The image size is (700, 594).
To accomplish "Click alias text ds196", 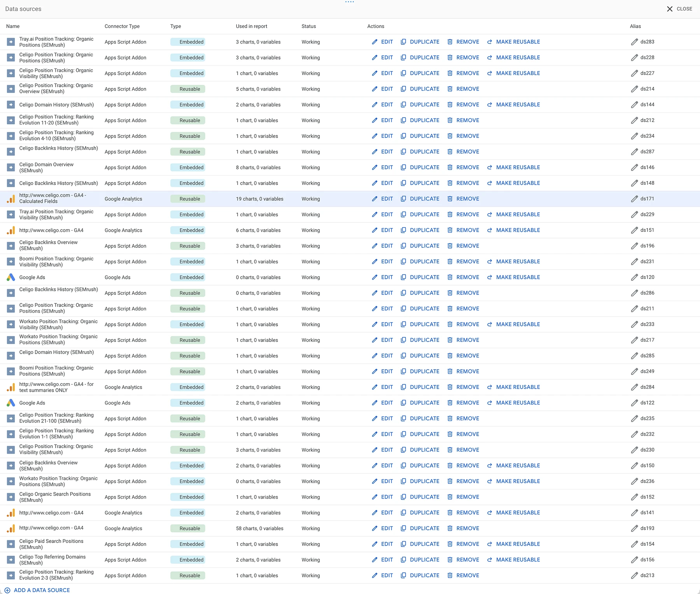I will pos(647,246).
